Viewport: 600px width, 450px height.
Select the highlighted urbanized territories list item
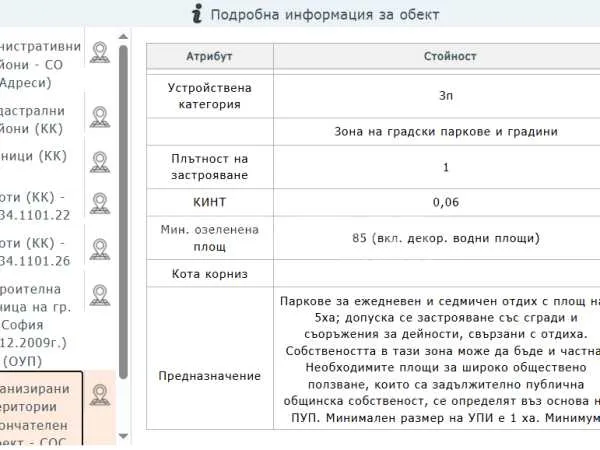(41, 409)
